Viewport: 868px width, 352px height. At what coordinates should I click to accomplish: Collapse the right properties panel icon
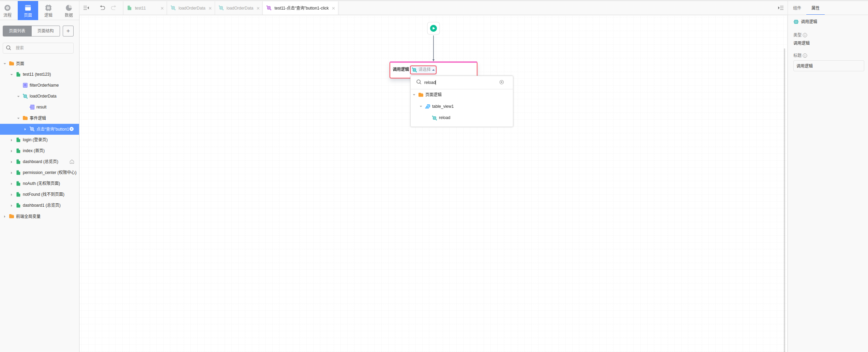pos(781,8)
